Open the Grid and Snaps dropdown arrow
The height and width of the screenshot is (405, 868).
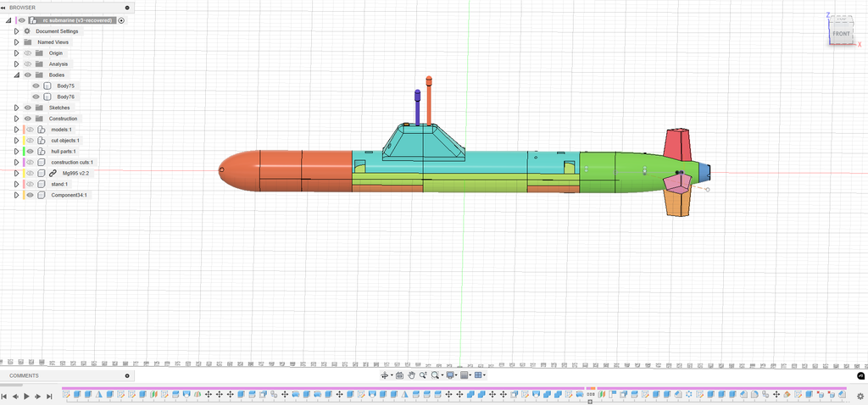click(470, 375)
